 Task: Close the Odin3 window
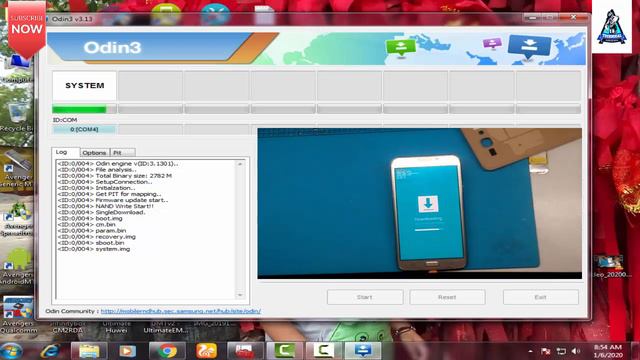[x=573, y=18]
